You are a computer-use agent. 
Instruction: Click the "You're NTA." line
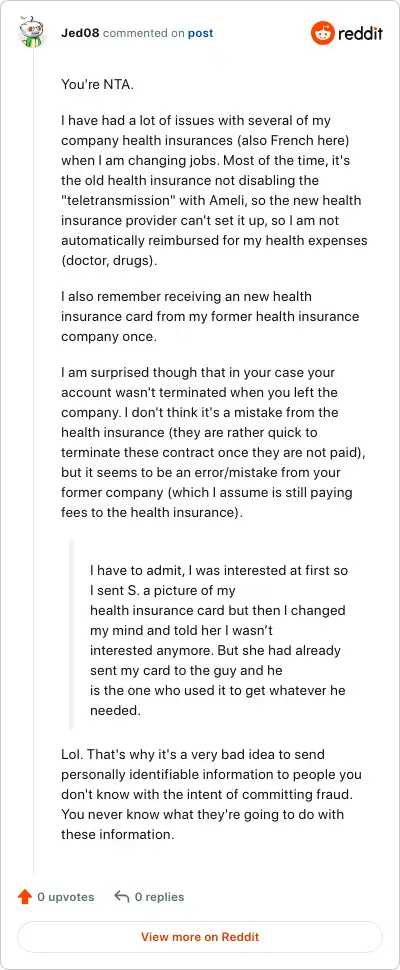[98, 84]
